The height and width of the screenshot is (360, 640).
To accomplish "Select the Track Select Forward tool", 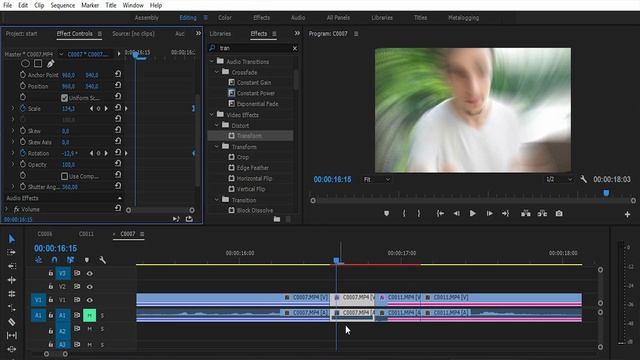I will [x=11, y=252].
